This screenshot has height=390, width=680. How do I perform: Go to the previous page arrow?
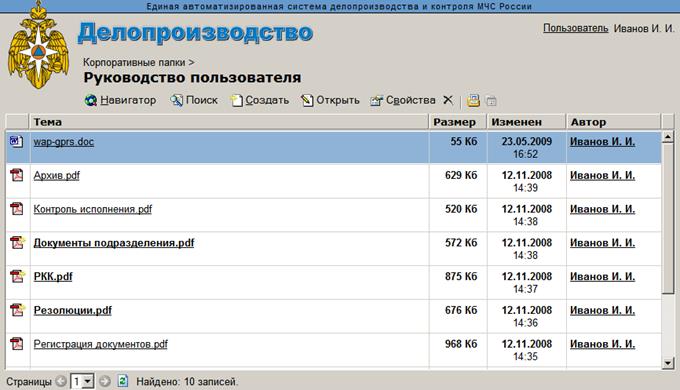[x=62, y=382]
